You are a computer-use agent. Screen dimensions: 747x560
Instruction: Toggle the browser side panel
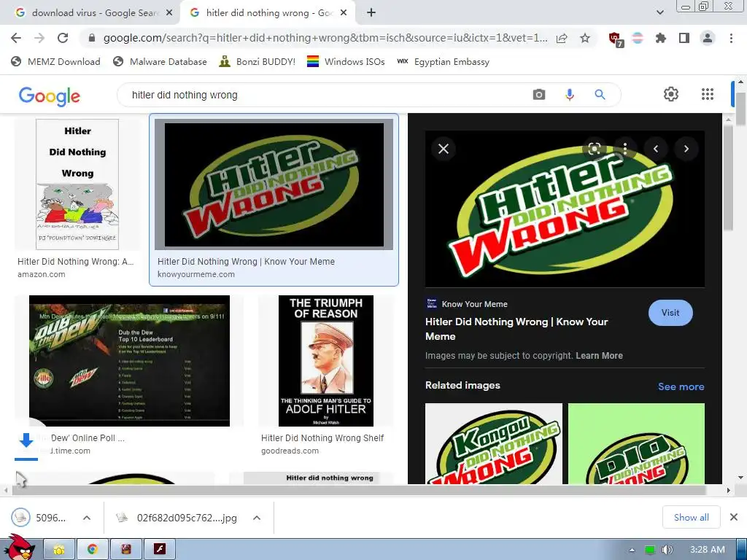[684, 38]
